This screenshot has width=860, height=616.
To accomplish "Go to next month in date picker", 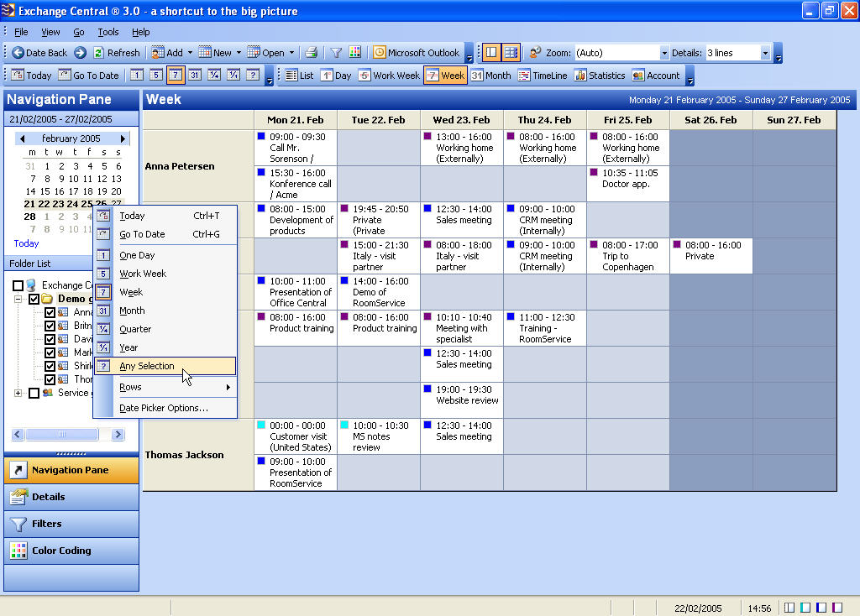I will tap(123, 138).
